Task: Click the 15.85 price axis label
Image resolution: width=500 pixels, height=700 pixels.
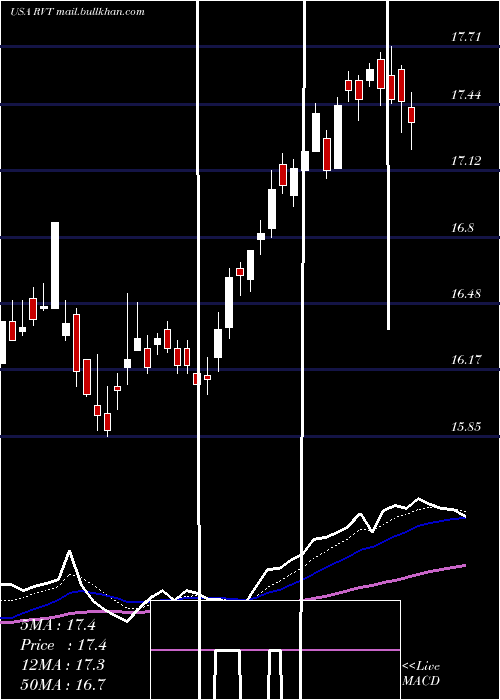Action: click(x=466, y=426)
